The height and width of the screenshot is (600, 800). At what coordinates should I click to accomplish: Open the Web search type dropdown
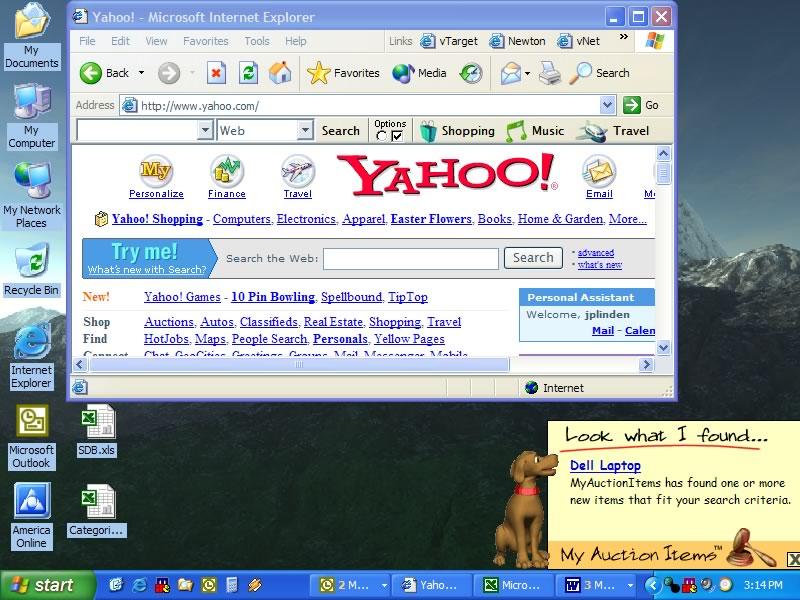(x=305, y=131)
